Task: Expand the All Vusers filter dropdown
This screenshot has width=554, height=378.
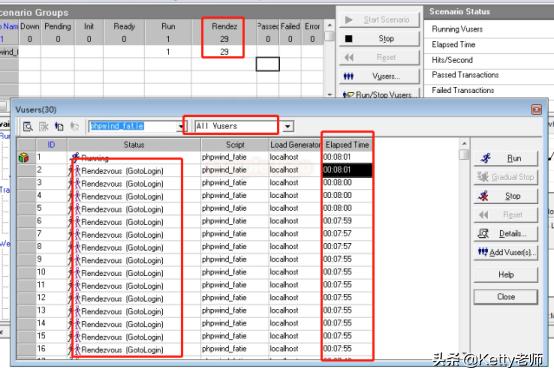Action: [x=288, y=126]
